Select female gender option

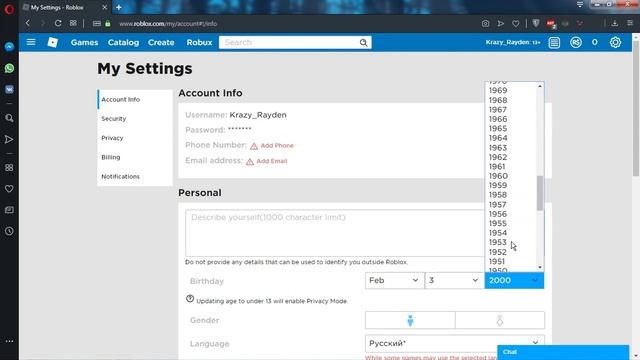500,320
